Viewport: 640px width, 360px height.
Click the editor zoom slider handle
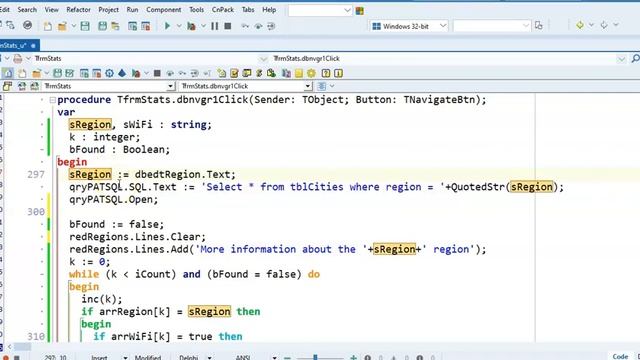[315, 358]
